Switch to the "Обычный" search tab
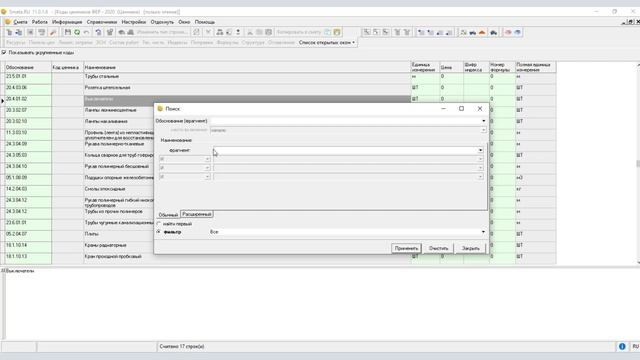 168,215
